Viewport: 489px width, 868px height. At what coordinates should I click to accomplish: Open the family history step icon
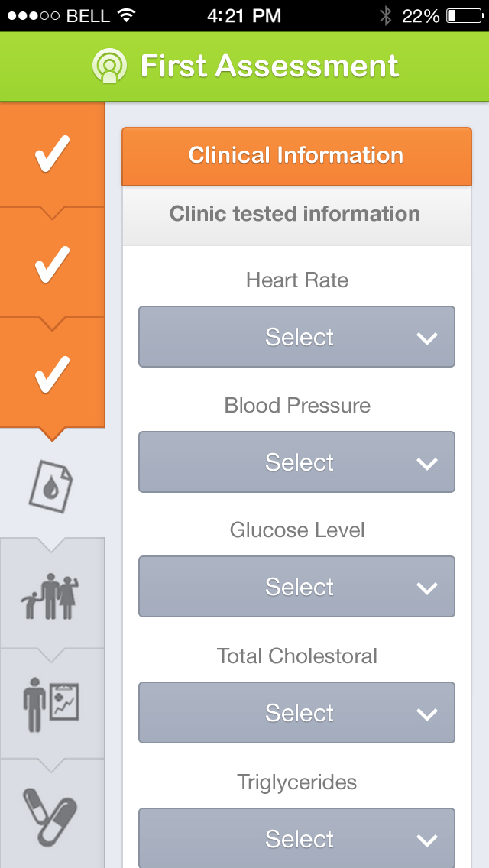51,596
